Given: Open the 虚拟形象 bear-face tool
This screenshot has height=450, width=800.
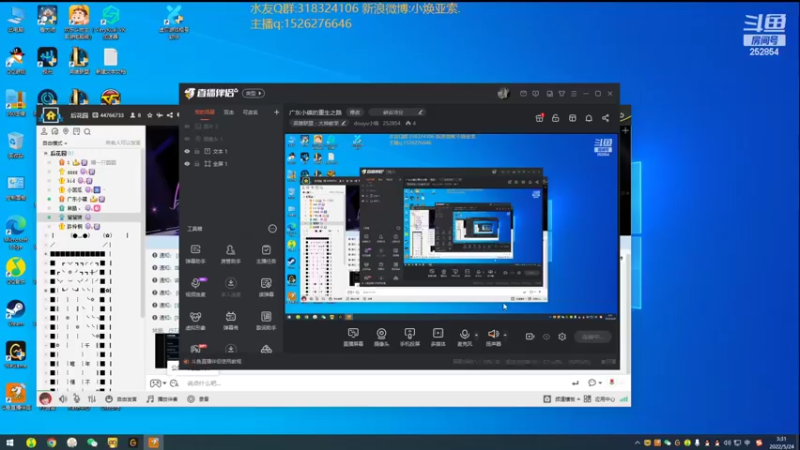Looking at the screenshot, I should click(195, 320).
